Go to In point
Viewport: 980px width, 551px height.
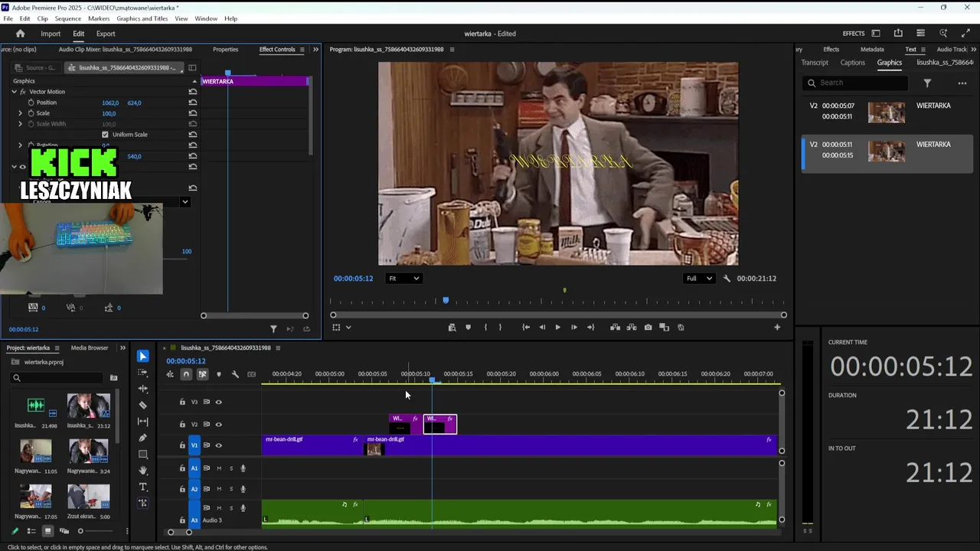tap(526, 328)
